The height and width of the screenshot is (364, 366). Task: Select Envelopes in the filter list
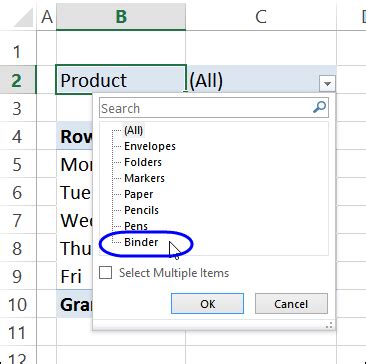pyautogui.click(x=150, y=146)
